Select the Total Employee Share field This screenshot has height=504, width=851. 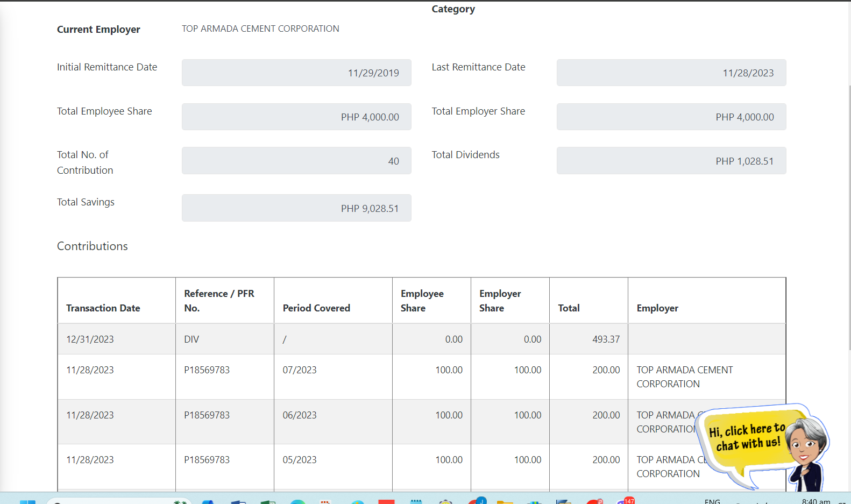pyautogui.click(x=296, y=117)
